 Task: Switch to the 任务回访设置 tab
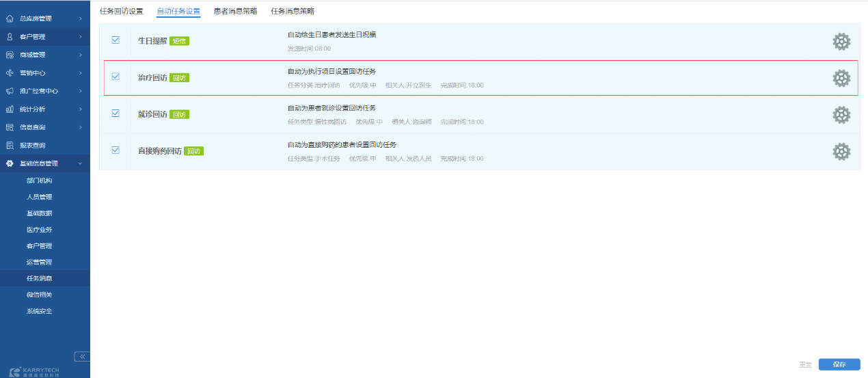click(121, 11)
